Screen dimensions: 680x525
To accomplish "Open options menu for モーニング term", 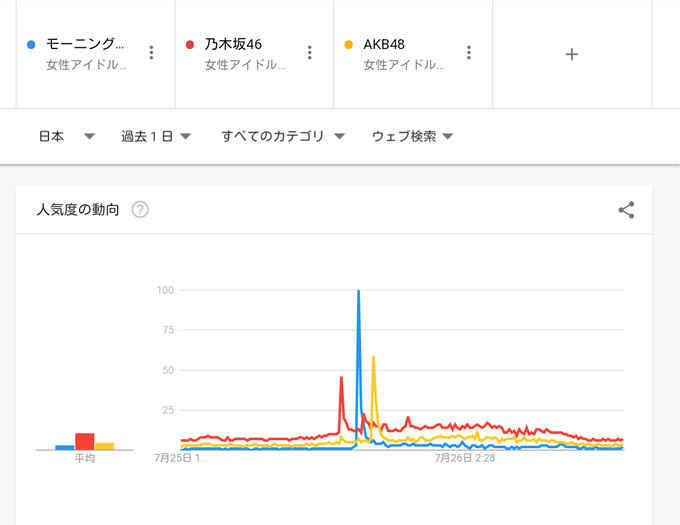I will (151, 53).
